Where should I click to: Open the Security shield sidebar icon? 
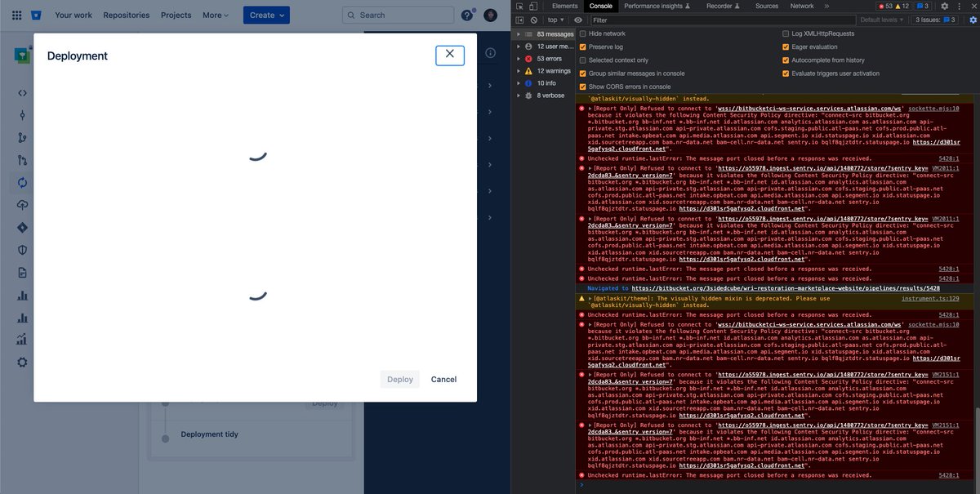tap(22, 250)
